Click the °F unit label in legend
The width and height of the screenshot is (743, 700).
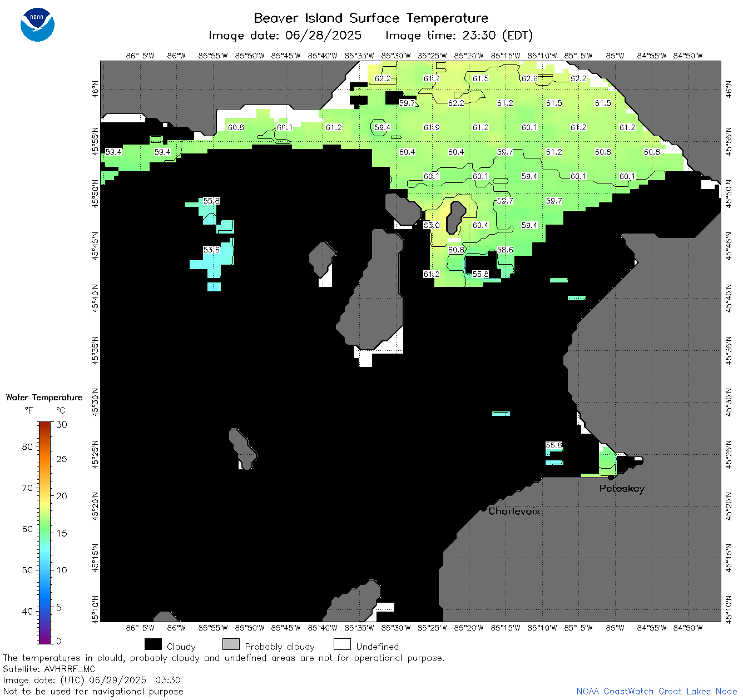coord(29,410)
